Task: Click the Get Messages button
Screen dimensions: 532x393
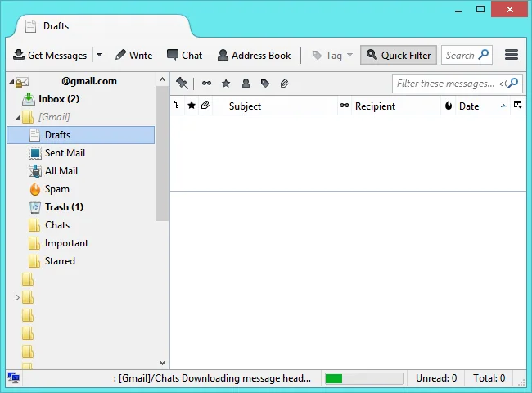Action: (x=50, y=56)
